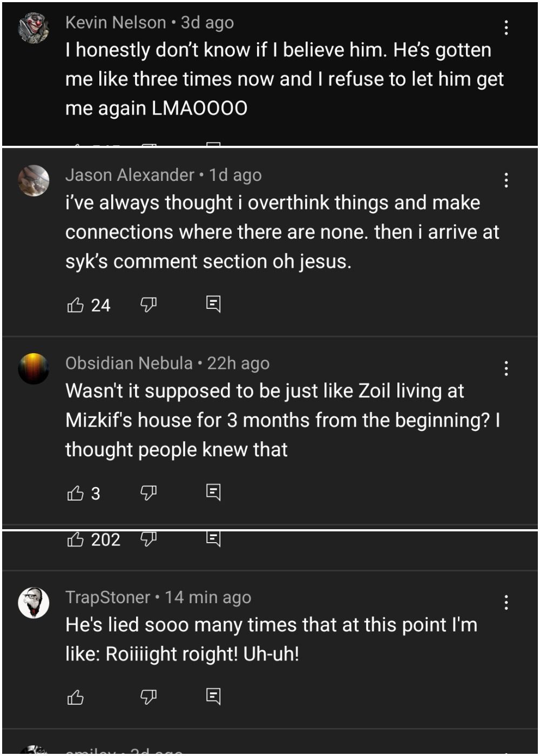This screenshot has width=540, height=756.
Task: Dislike Obsidian Nebula's comment
Action: coord(148,492)
